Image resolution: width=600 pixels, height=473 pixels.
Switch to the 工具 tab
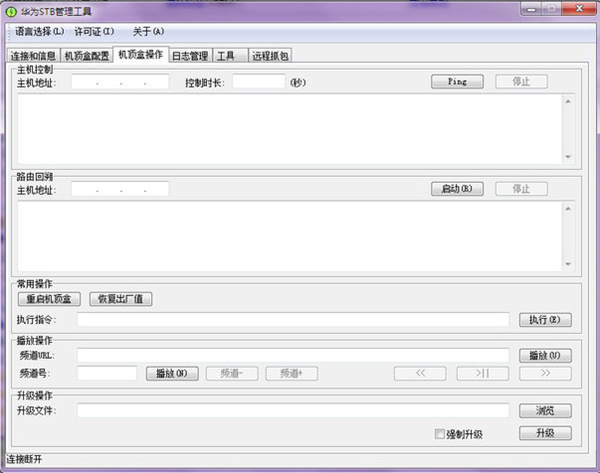230,56
